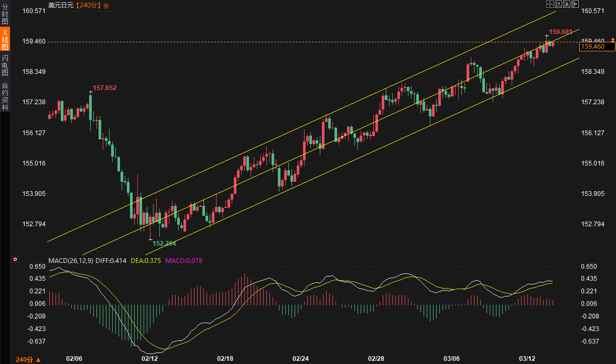Click the MACD:0.078 value

tap(184, 260)
